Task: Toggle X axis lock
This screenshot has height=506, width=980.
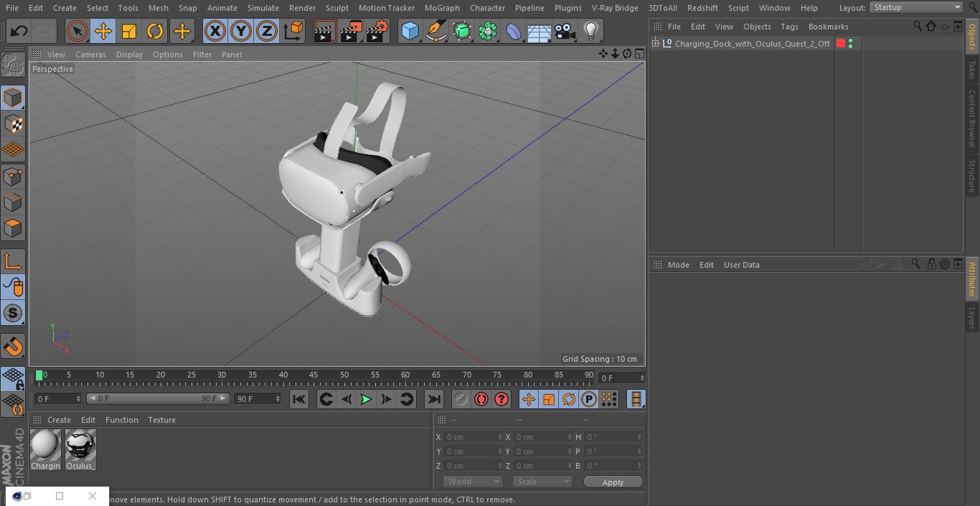Action: pos(215,32)
